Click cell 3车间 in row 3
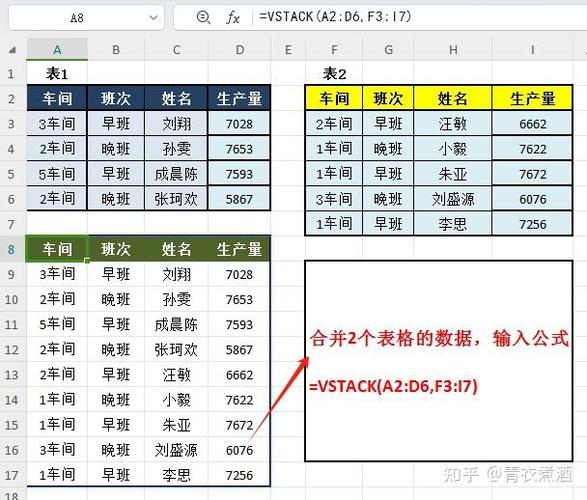The width and height of the screenshot is (587, 500). [57, 124]
